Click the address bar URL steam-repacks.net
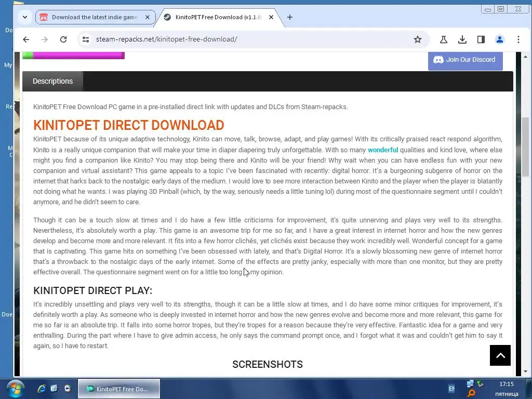 [x=167, y=39]
